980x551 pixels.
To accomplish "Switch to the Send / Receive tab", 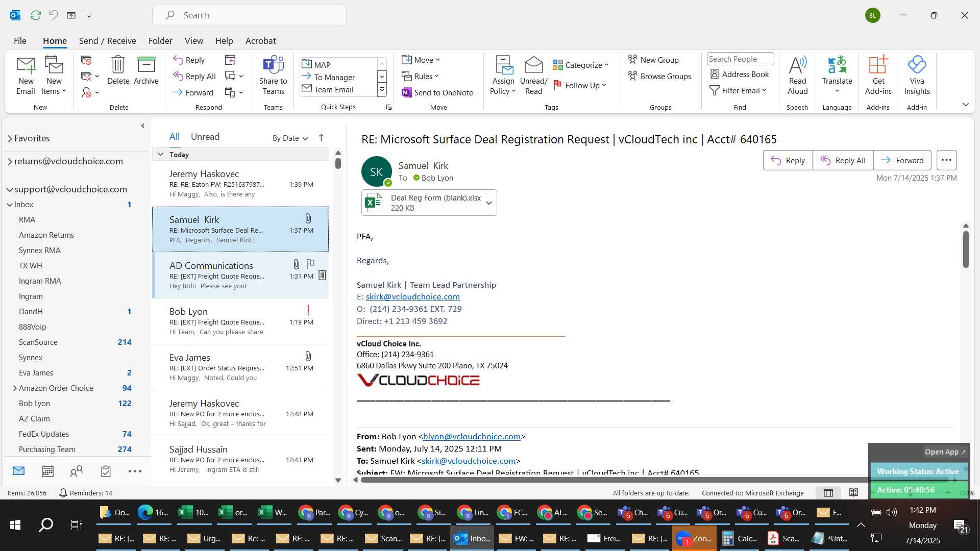I will [107, 40].
